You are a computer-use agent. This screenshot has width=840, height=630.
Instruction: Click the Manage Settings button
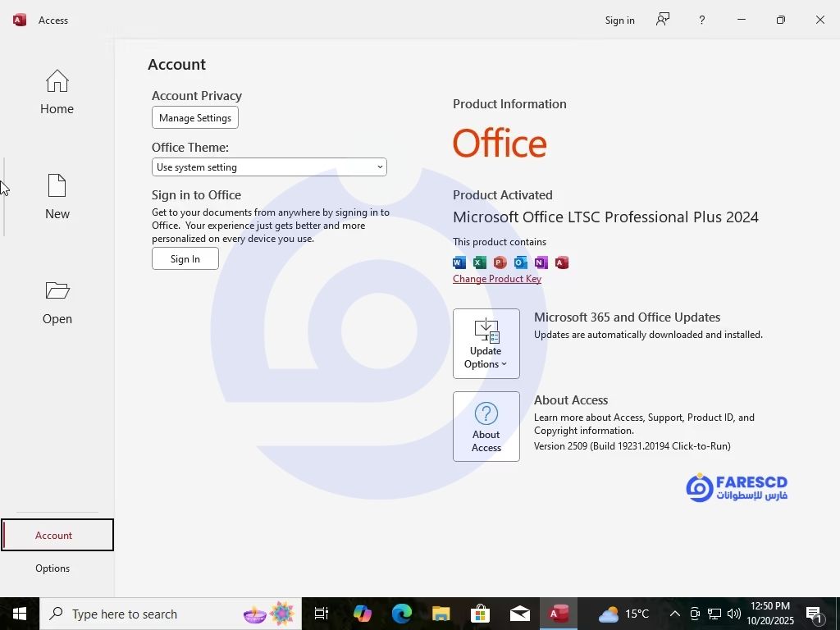pyautogui.click(x=195, y=118)
